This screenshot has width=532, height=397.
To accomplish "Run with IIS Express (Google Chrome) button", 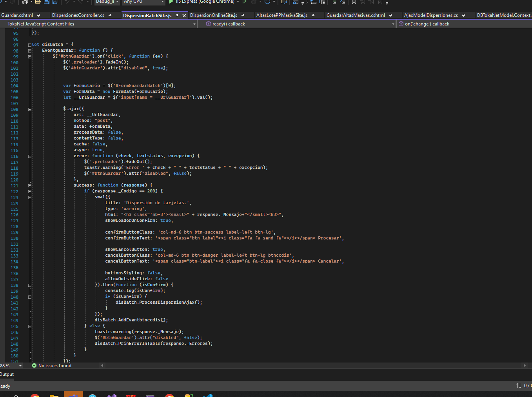I will point(205,2).
